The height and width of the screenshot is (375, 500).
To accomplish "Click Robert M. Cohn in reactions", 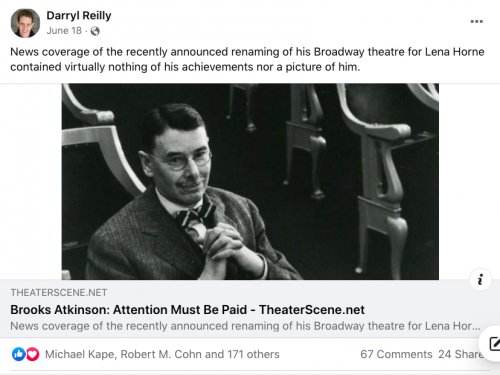I will (161, 354).
